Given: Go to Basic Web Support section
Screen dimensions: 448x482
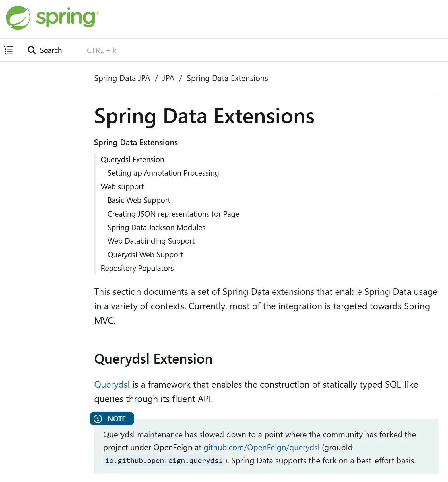Looking at the screenshot, I should coord(139,200).
